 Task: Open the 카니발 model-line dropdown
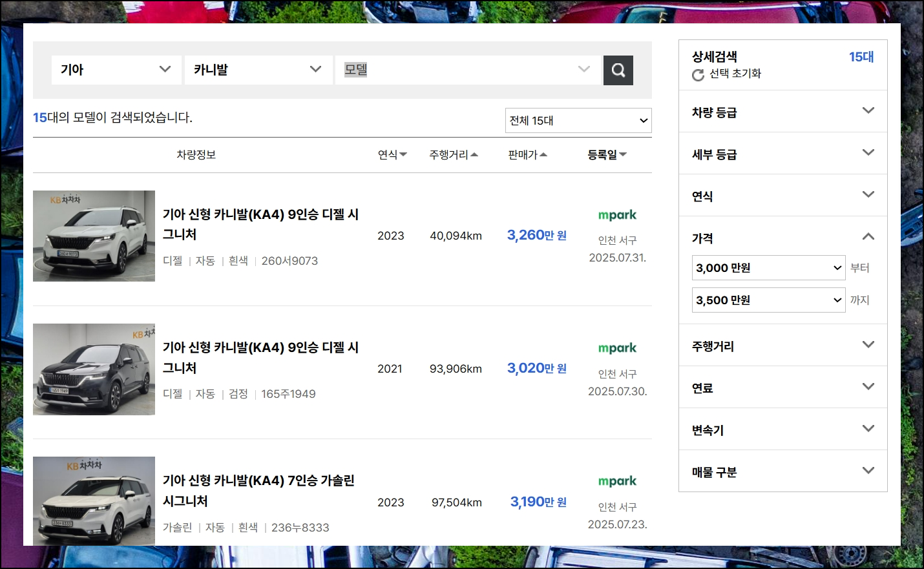coord(258,70)
